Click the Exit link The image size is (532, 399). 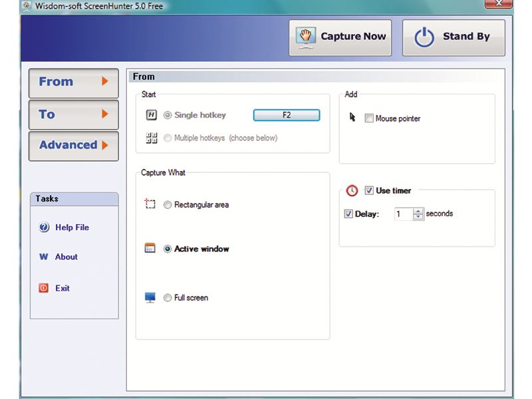[x=63, y=288]
